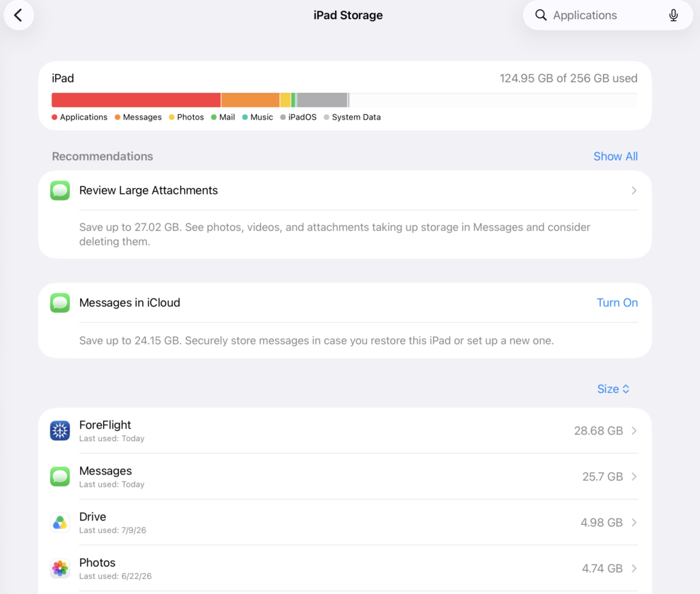Tap the microphone dictation icon
700x594 pixels.
[x=673, y=15]
